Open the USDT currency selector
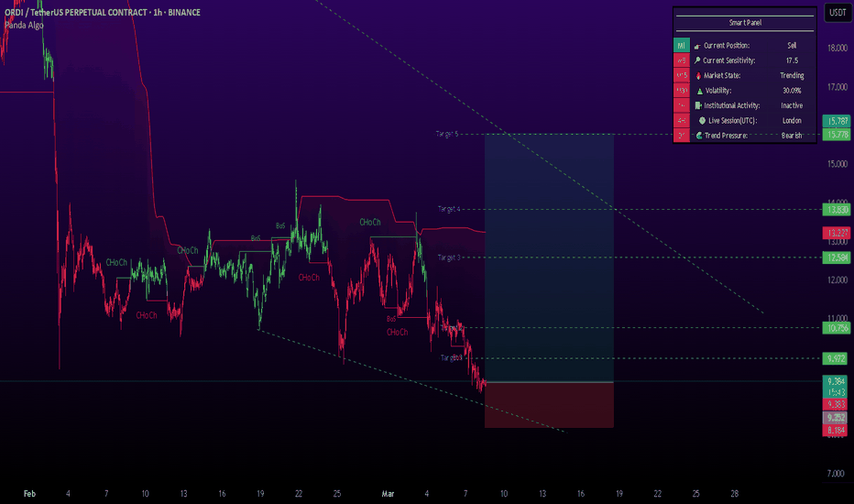This screenshot has width=854, height=504. pos(838,13)
